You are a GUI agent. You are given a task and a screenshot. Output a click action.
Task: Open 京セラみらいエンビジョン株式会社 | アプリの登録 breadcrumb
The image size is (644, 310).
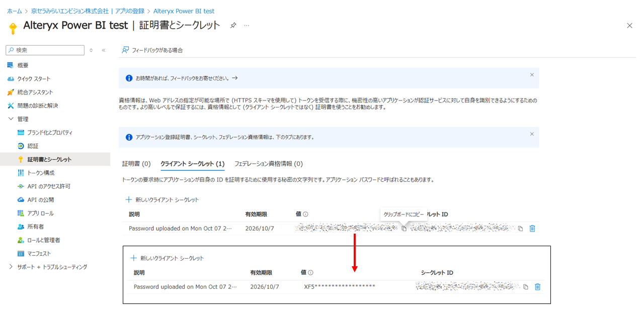coord(88,11)
